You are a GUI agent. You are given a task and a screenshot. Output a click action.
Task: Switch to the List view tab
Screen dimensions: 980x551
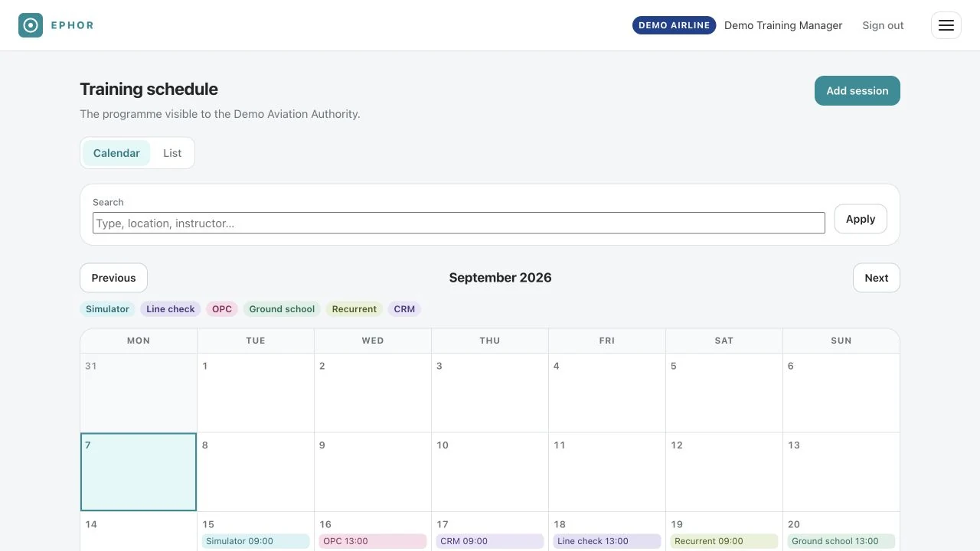tap(172, 153)
